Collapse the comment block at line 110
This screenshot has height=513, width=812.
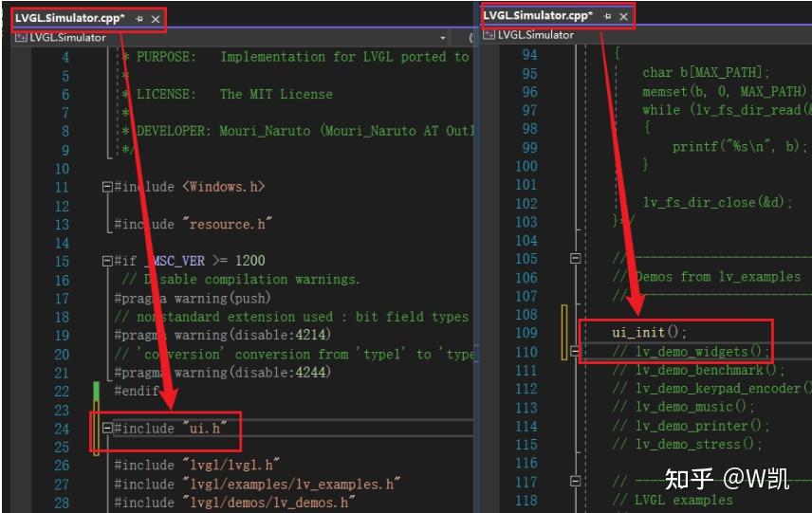pos(576,351)
